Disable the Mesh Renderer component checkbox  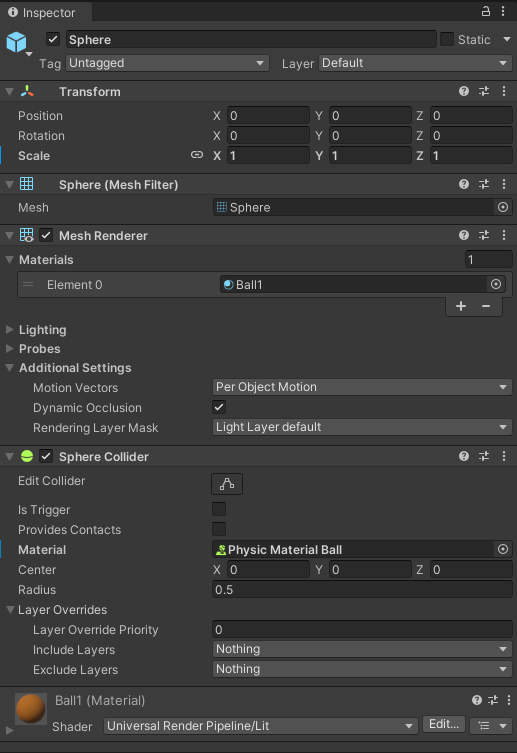point(46,235)
